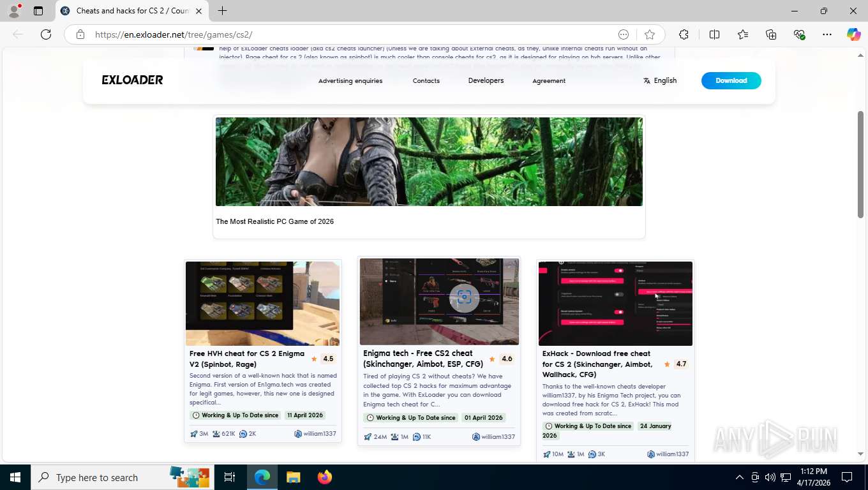The image size is (868, 490).
Task: Launch Firefox from taskbar
Action: (x=325, y=477)
